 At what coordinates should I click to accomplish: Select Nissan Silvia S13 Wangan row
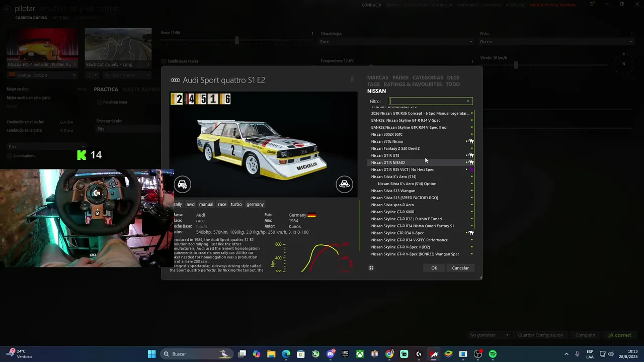[x=420, y=191]
